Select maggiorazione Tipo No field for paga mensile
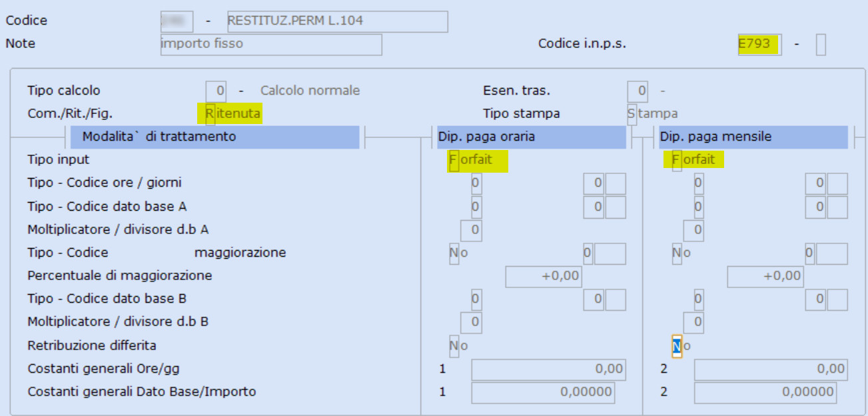Screen dimensions: 868x416 coord(677,253)
